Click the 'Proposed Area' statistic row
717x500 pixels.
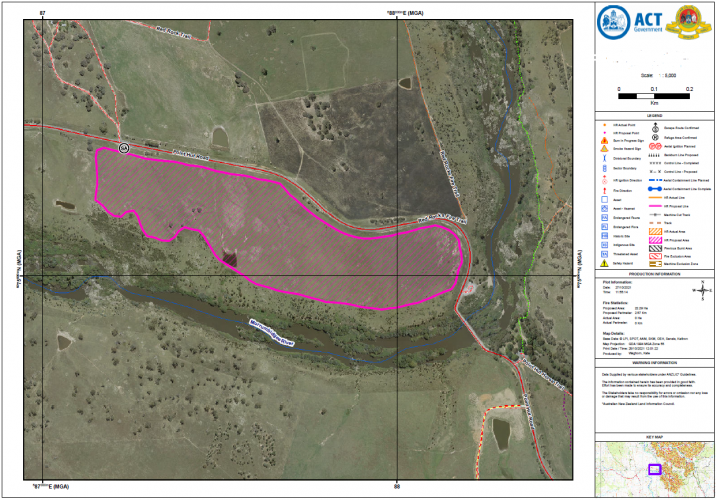point(626,308)
